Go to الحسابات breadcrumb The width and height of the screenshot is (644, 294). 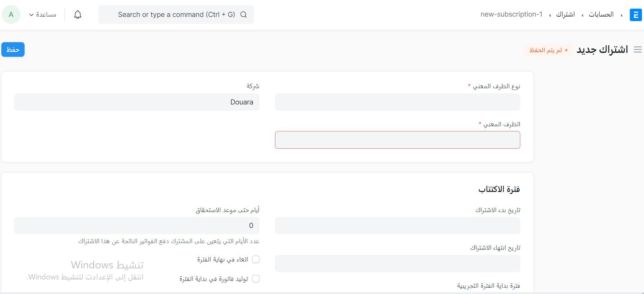[601, 14]
